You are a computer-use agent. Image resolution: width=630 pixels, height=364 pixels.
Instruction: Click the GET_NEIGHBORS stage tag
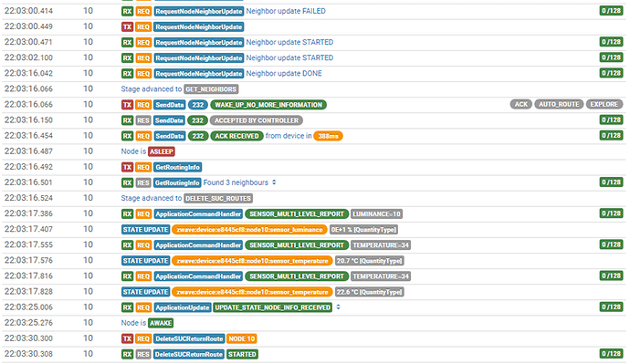pos(211,89)
